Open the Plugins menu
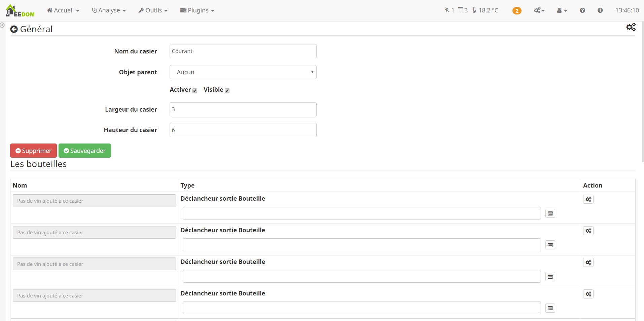Viewport: 644px width, 321px height. 197,10
